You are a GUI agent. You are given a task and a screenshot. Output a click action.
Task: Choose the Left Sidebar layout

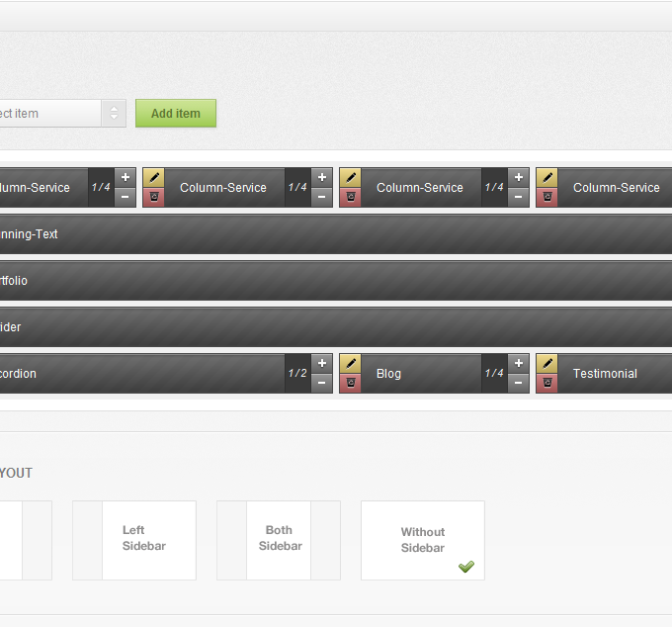134,540
